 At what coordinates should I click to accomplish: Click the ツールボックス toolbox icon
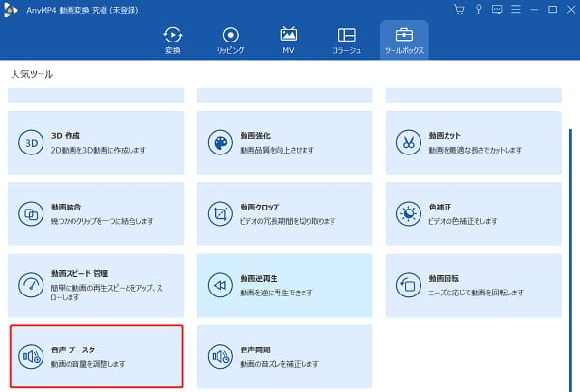click(404, 35)
